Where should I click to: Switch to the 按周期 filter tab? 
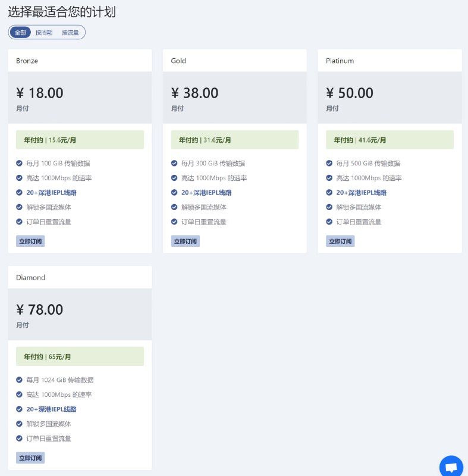tap(44, 33)
